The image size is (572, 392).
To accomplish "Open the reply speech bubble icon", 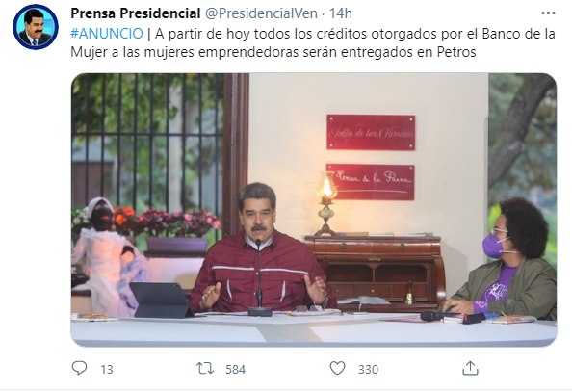I will tap(79, 368).
